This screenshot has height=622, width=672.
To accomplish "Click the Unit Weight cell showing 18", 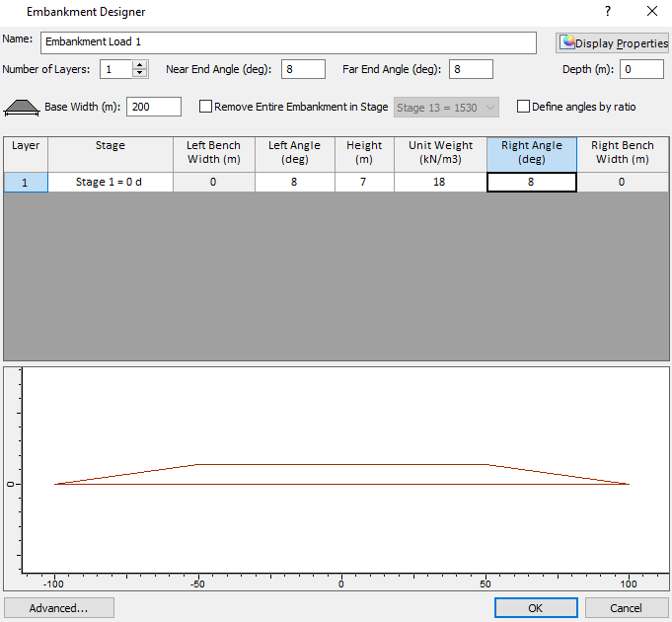I will click(x=440, y=183).
